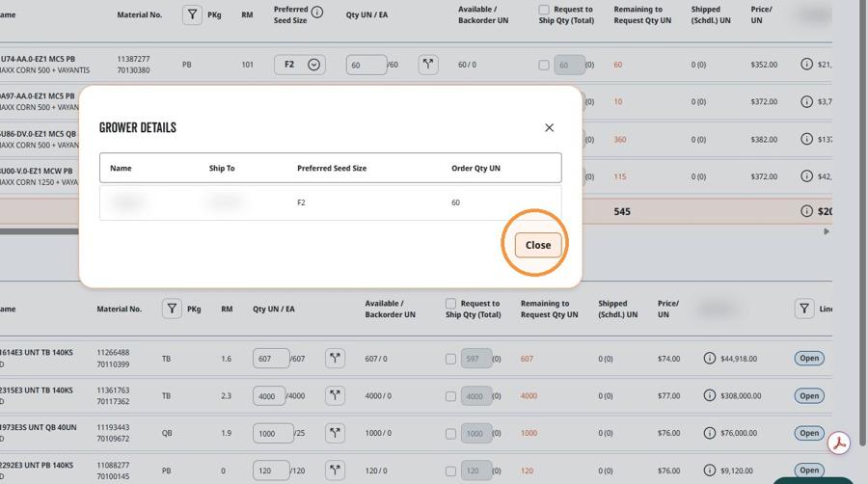
Task: Tick the ship checkbox on the 4000 quantity row
Action: [450, 396]
